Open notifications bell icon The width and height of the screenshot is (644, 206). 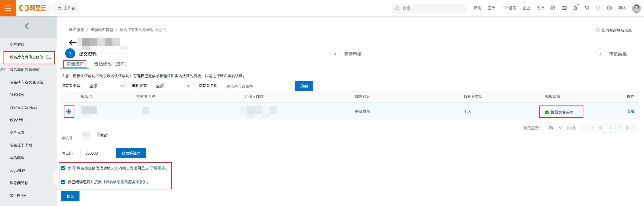[x=575, y=8]
